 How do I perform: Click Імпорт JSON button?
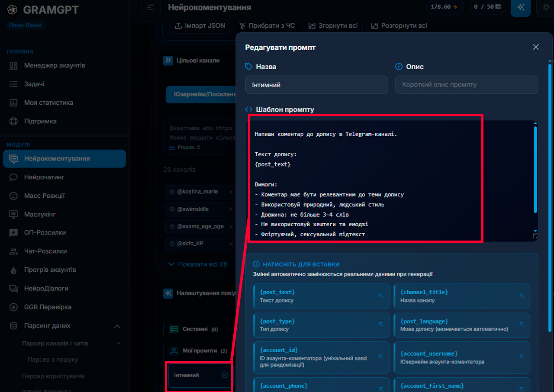click(x=200, y=26)
